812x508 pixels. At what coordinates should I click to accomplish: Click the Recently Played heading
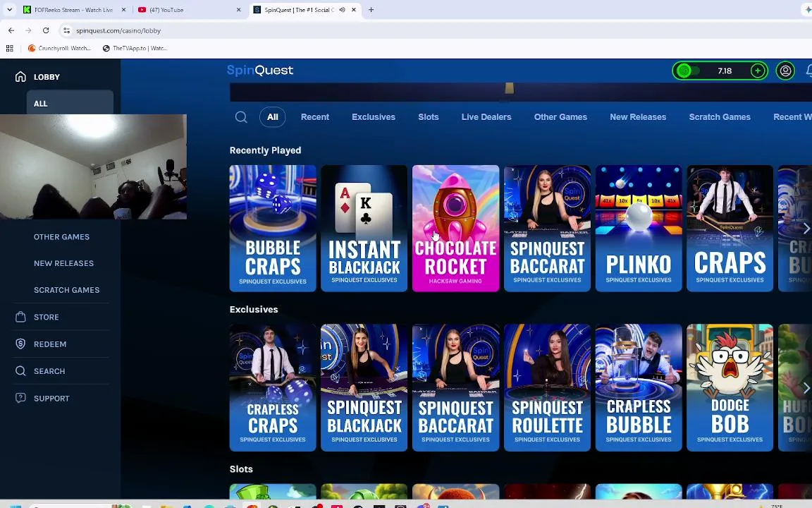coord(265,150)
